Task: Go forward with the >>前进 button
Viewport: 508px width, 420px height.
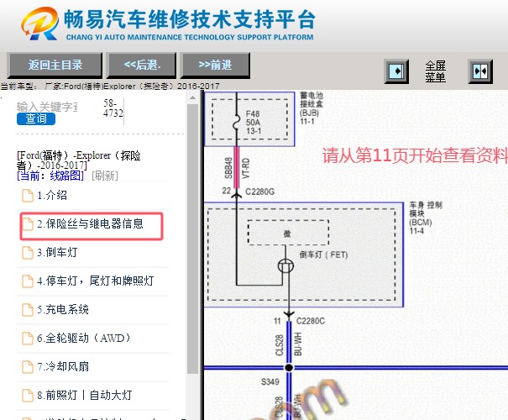Action: tap(215, 66)
